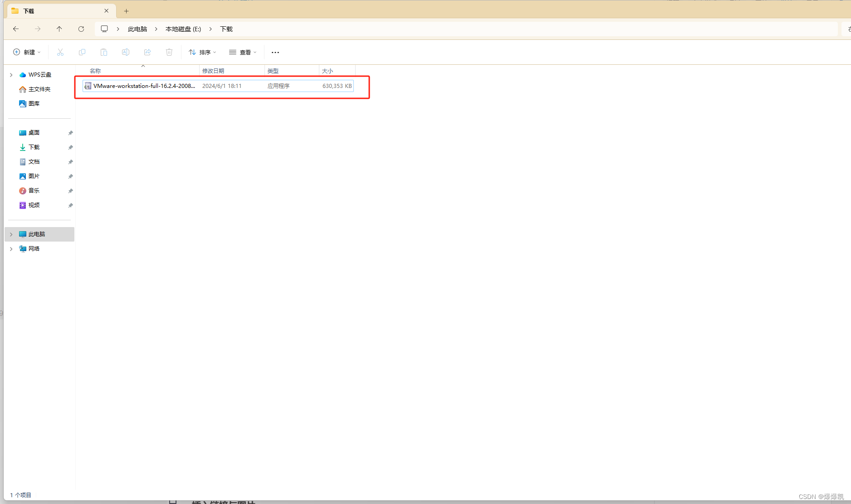Screen dimensions: 851x504
Task: Click the Copy icon in toolbar
Action: pos(82,52)
